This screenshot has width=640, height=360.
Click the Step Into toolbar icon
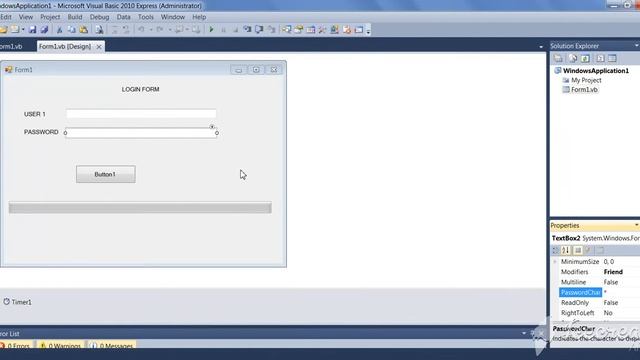pyautogui.click(x=247, y=29)
